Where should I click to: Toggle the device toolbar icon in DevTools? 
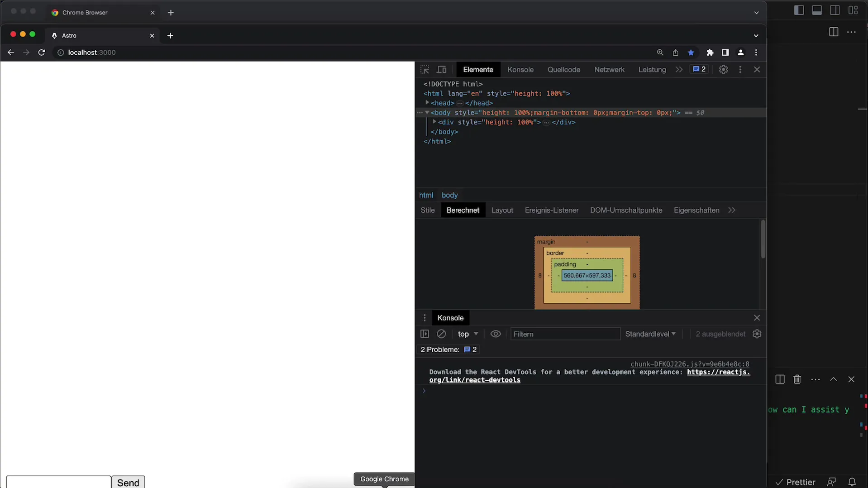(x=442, y=70)
